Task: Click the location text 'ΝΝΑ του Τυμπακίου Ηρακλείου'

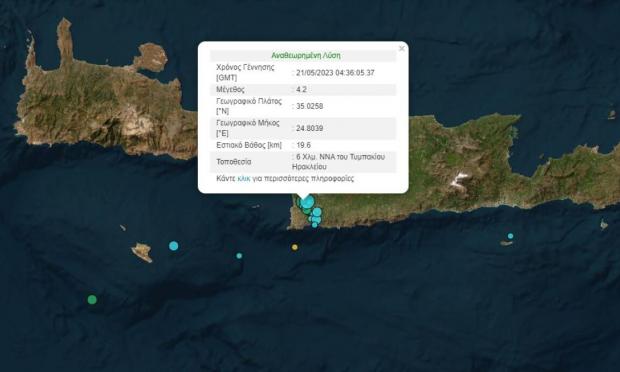Action: (338, 162)
